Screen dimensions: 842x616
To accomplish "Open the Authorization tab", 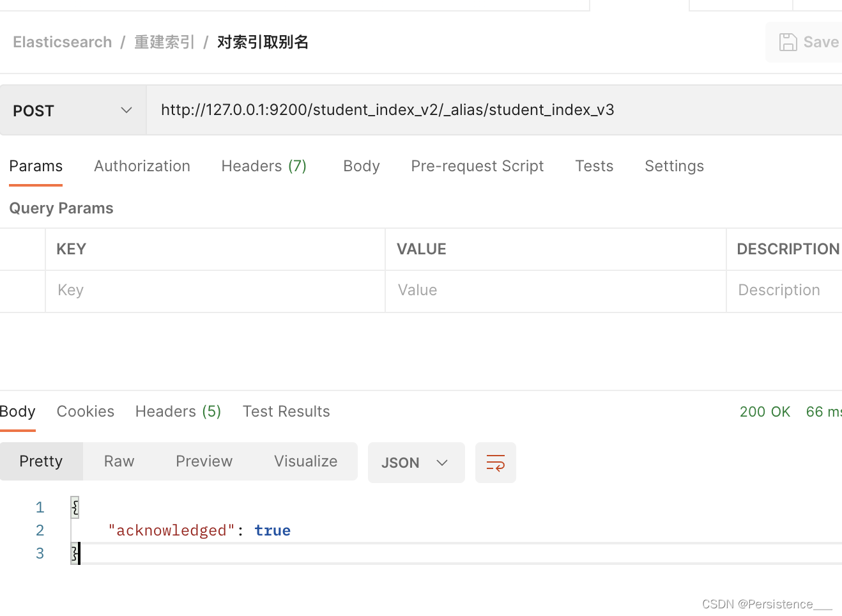I will point(142,166).
